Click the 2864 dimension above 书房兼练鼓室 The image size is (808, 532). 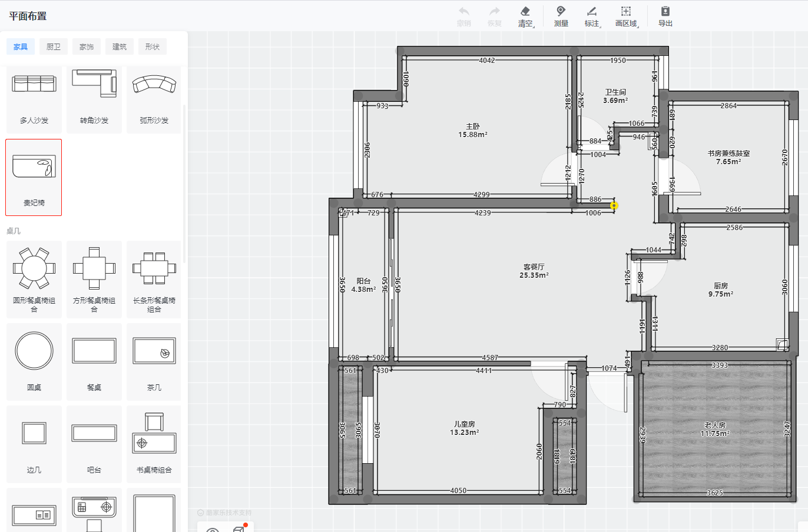[x=728, y=105]
